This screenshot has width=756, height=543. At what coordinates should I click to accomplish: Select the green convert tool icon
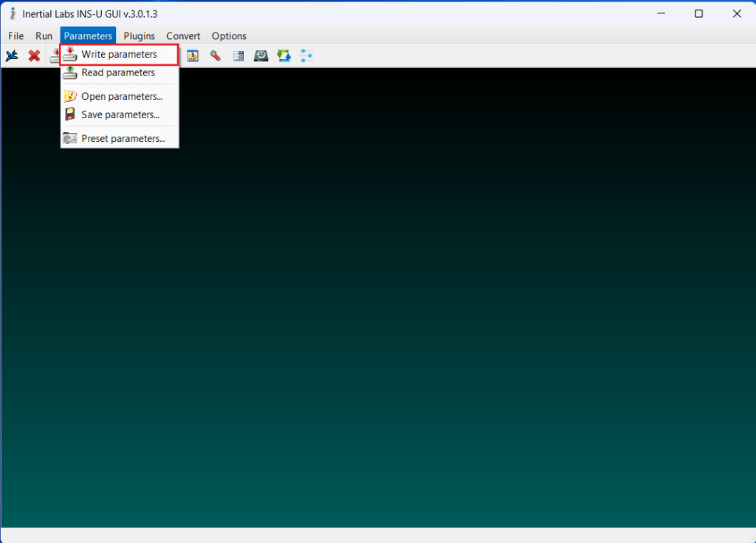click(283, 55)
